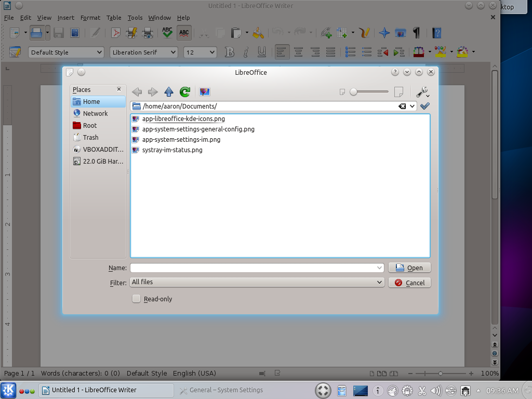Confirm path with the checkmark icon
This screenshot has height=399, width=532.
[425, 106]
